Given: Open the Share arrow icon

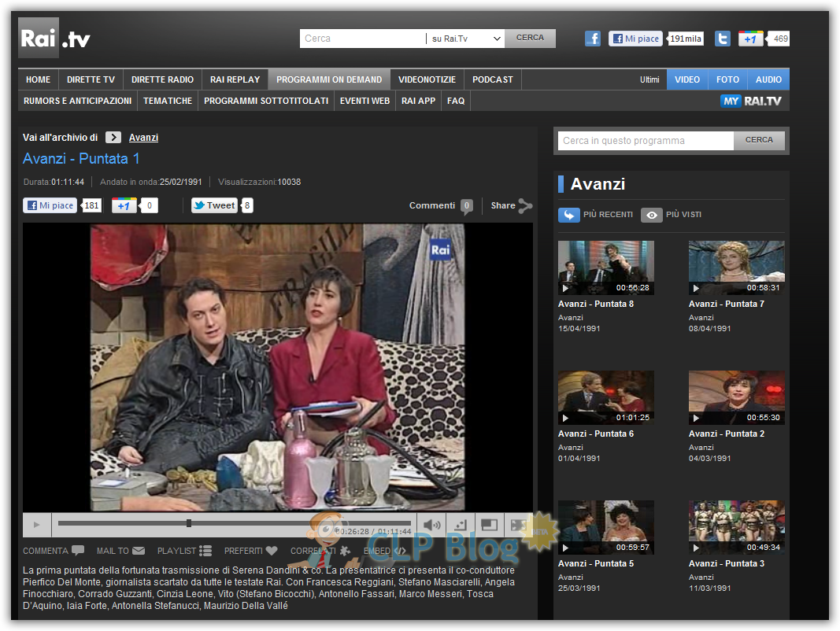Looking at the screenshot, I should pyautogui.click(x=524, y=205).
